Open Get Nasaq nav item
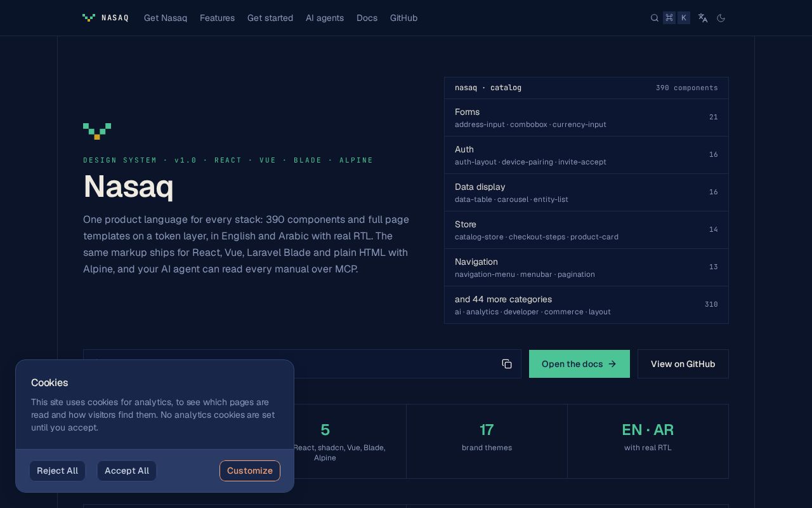Screen dimensions: 812x508 pyautogui.click(x=166, y=18)
